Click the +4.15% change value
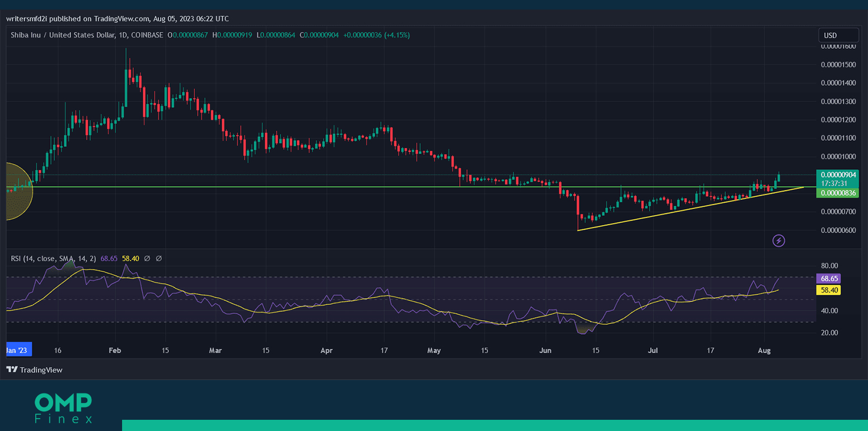This screenshot has height=431, width=868. [x=397, y=35]
